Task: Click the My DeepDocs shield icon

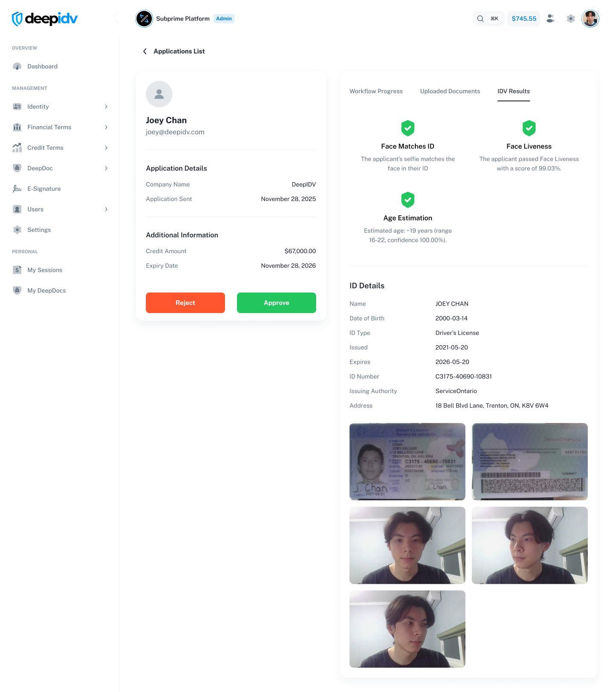Action: click(x=17, y=290)
